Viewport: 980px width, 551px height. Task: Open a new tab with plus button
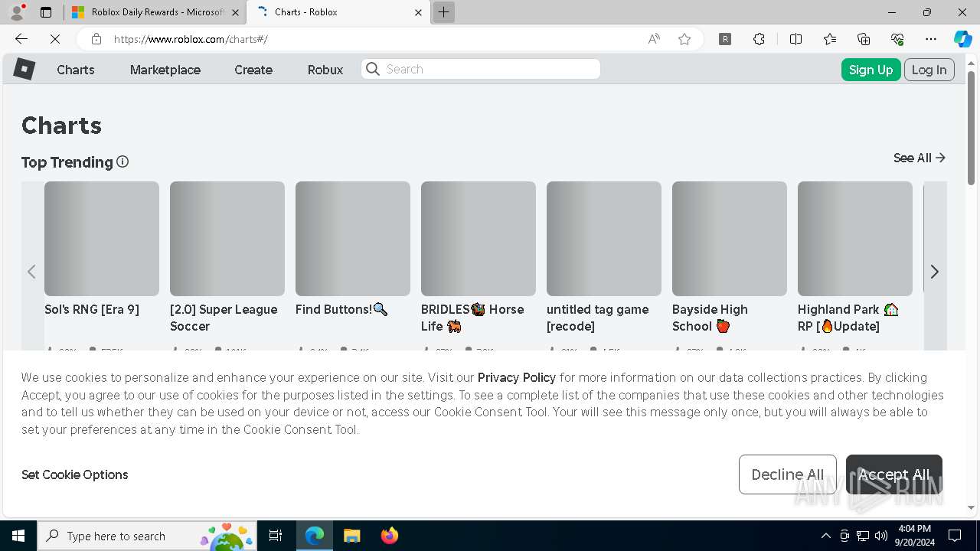coord(443,12)
